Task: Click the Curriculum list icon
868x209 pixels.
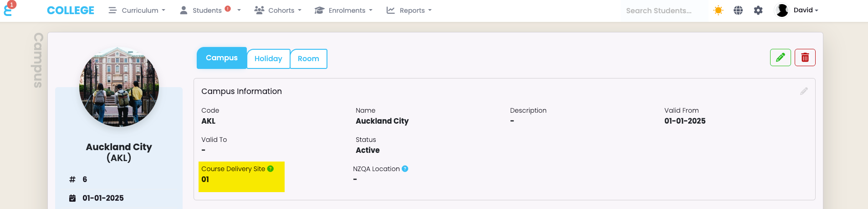Action: (x=112, y=10)
